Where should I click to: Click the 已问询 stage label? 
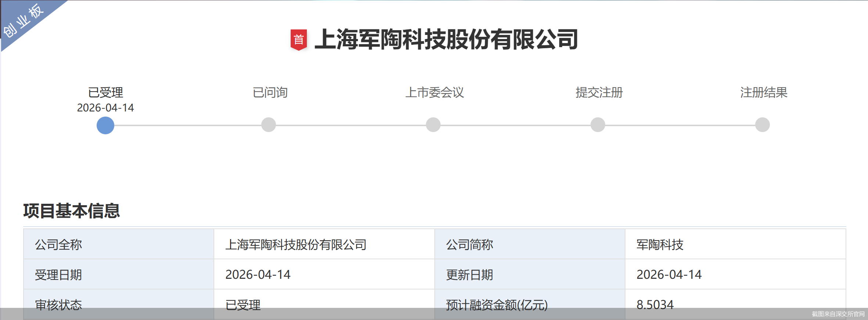(x=270, y=92)
